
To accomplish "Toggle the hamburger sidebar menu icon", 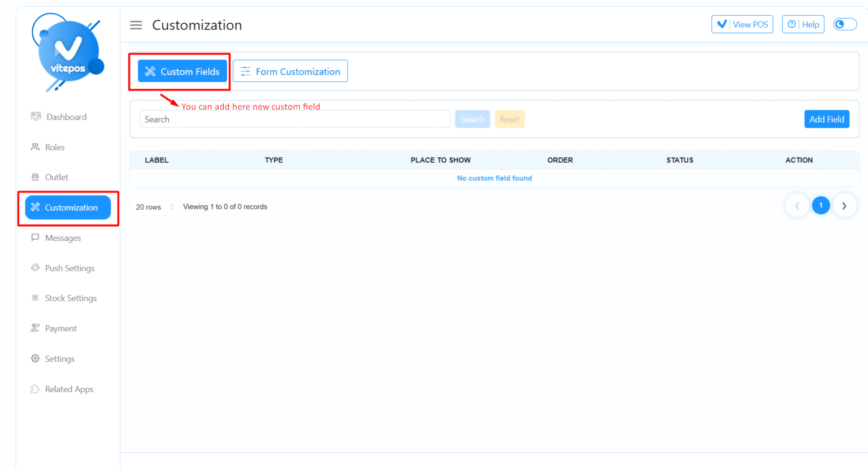I will [136, 25].
